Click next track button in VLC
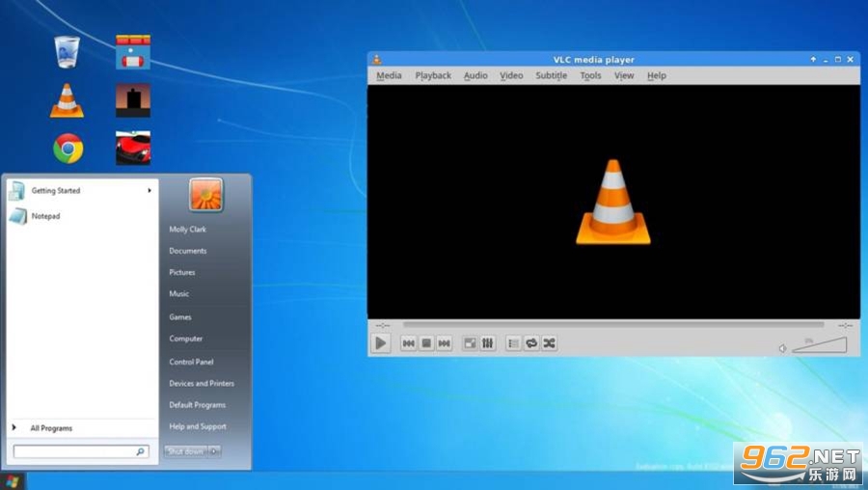This screenshot has height=490, width=868. tap(444, 343)
